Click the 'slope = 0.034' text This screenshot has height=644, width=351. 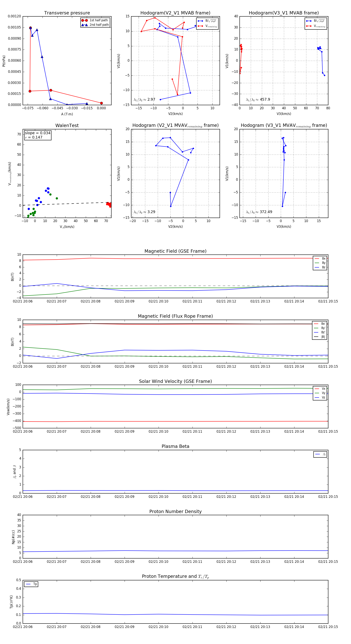click(x=38, y=133)
